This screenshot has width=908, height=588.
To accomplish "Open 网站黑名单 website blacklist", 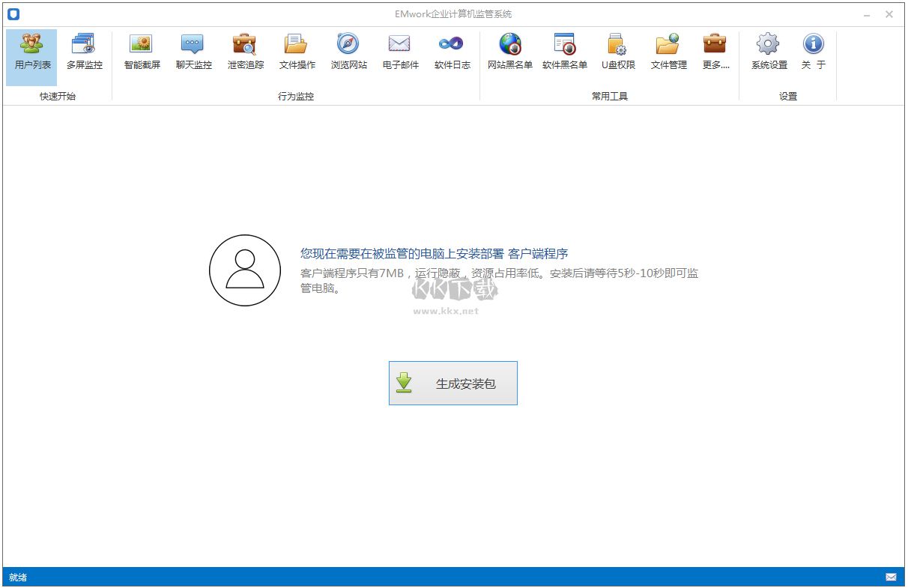I will (x=509, y=52).
